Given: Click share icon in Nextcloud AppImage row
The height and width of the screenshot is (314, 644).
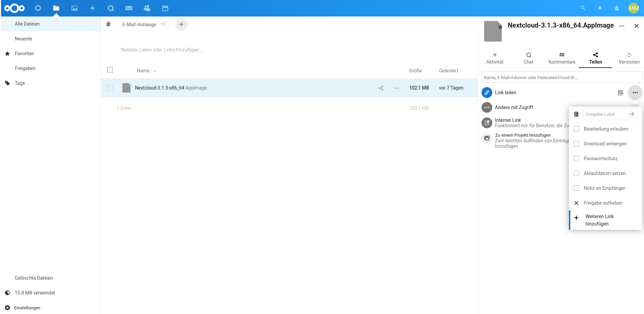Looking at the screenshot, I should pyautogui.click(x=381, y=88).
